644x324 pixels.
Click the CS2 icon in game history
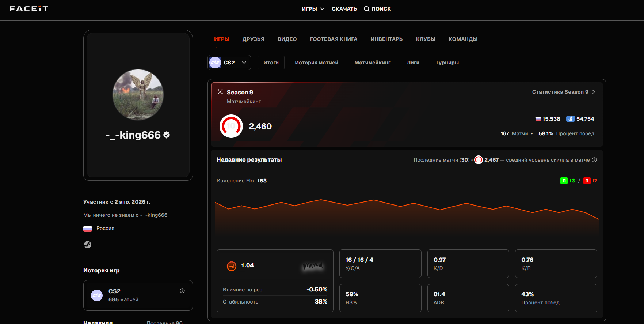pyautogui.click(x=97, y=295)
